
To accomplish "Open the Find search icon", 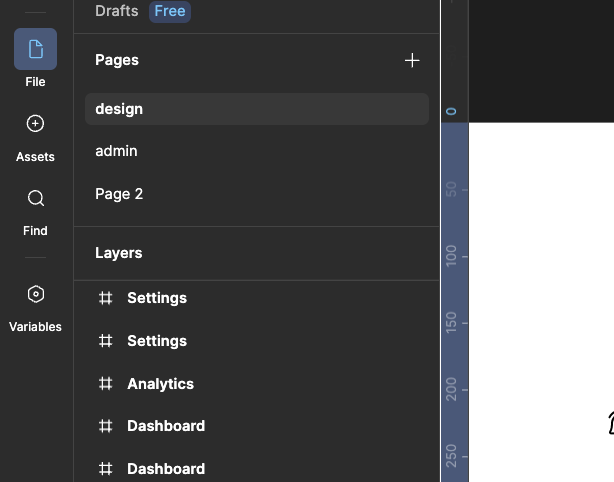I will pos(36,198).
